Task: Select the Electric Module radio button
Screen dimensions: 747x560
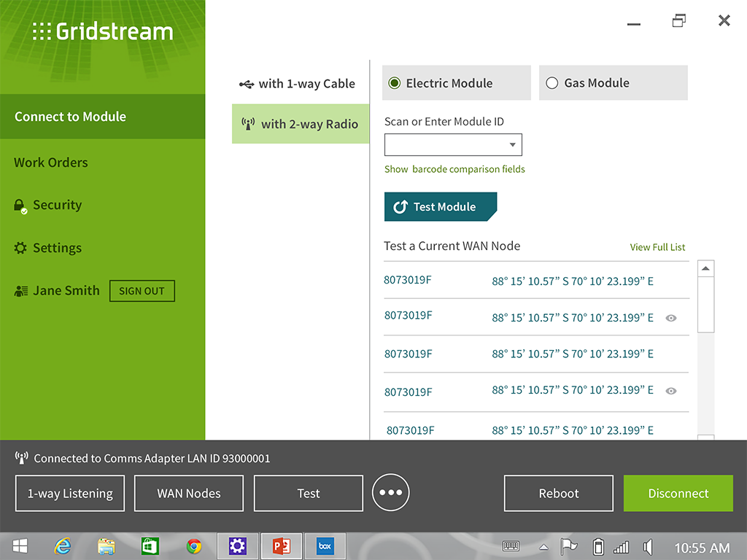Action: (x=395, y=83)
